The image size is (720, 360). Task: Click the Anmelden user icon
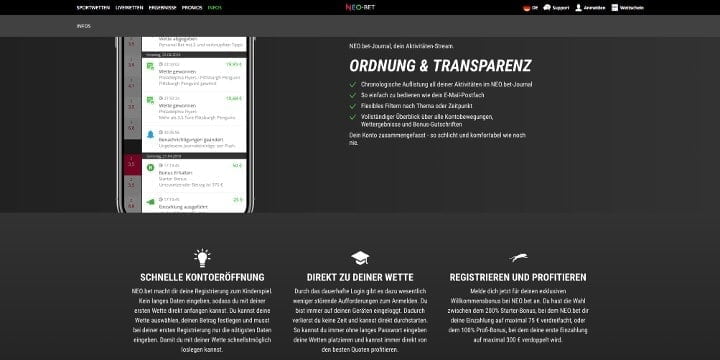click(x=579, y=7)
